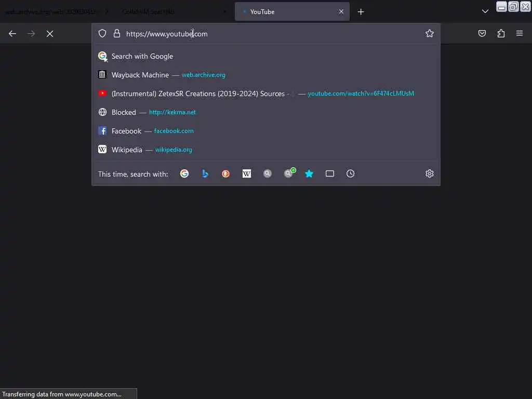
Task: Search this time with Bing
Action: tap(205, 174)
